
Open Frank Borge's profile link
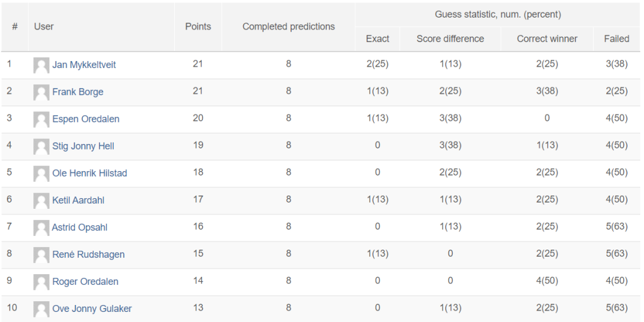tap(77, 92)
